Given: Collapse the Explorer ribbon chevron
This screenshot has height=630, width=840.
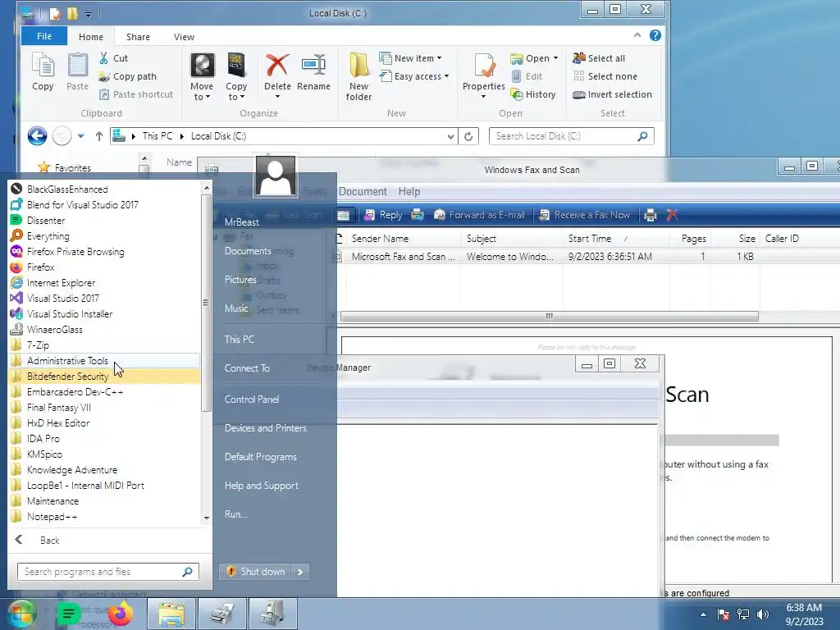Looking at the screenshot, I should tap(637, 35).
